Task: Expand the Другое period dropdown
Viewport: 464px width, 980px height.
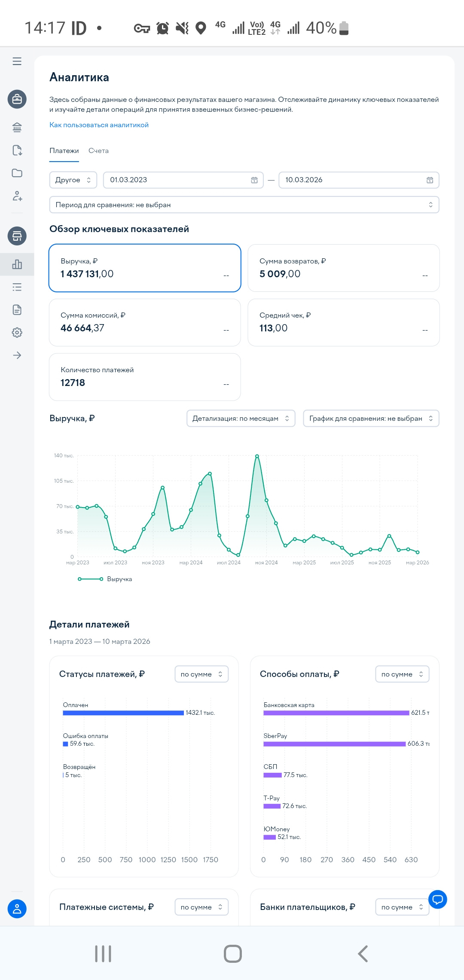Action: [x=73, y=180]
